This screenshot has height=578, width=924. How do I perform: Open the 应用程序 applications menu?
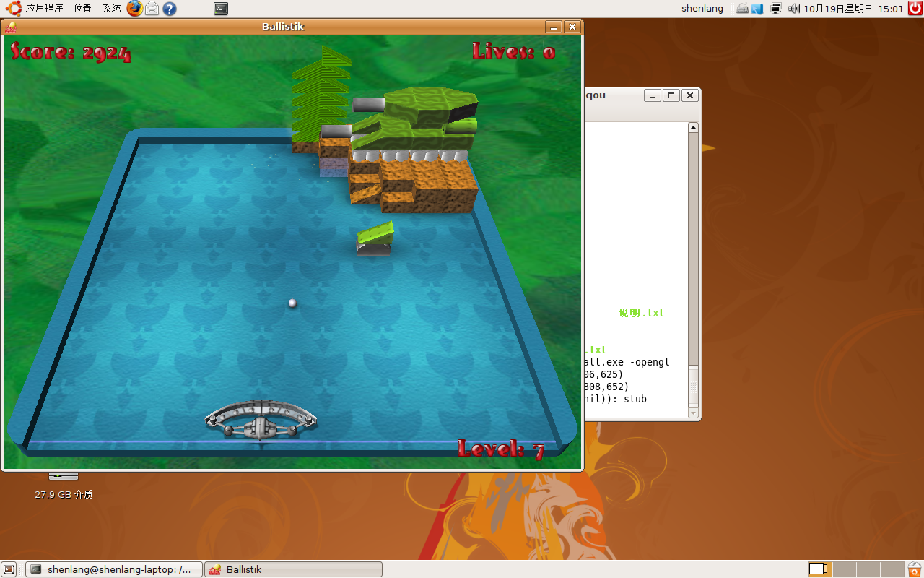coord(45,9)
